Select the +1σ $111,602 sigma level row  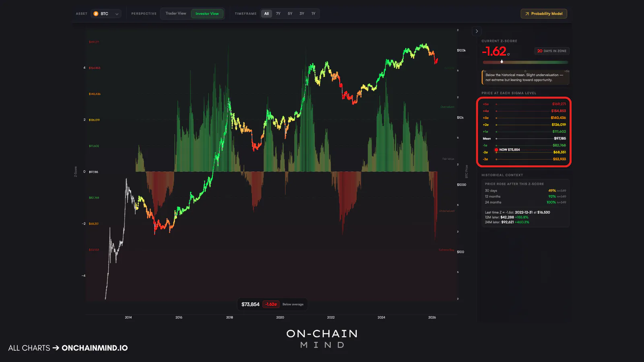click(x=524, y=132)
